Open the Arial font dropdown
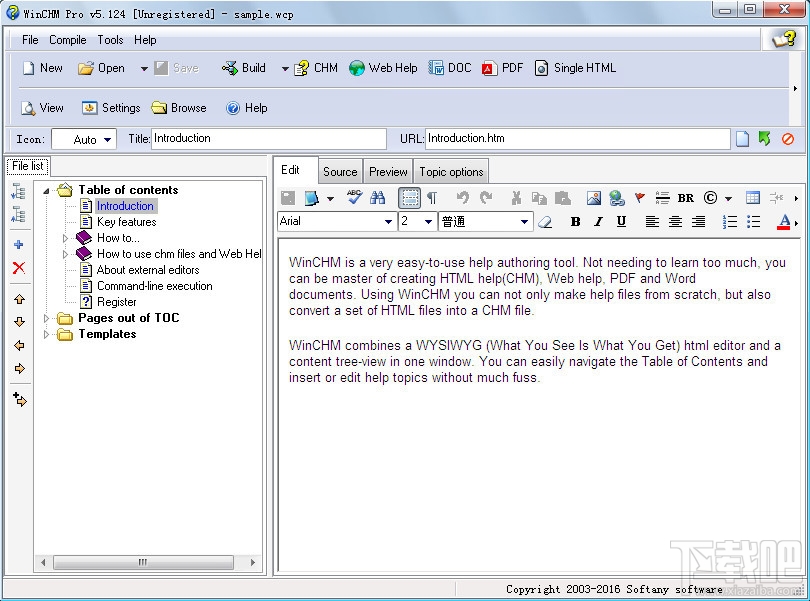This screenshot has height=601, width=810. pos(388,222)
